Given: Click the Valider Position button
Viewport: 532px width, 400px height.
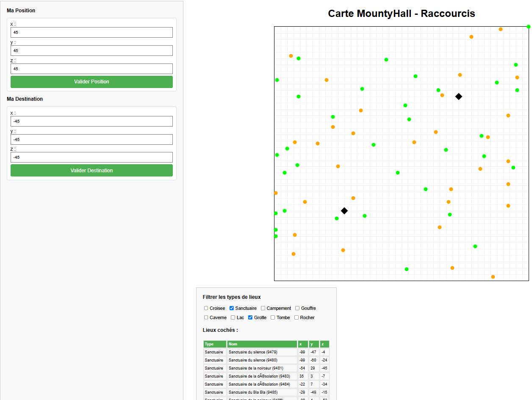Looking at the screenshot, I should click(91, 82).
